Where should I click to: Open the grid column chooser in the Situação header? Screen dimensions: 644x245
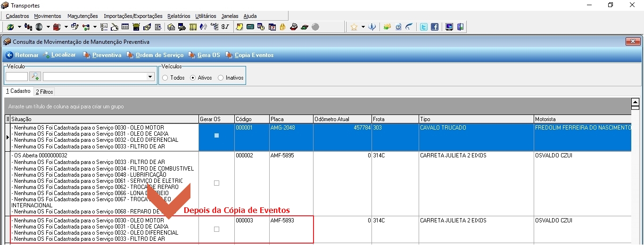click(x=8, y=119)
